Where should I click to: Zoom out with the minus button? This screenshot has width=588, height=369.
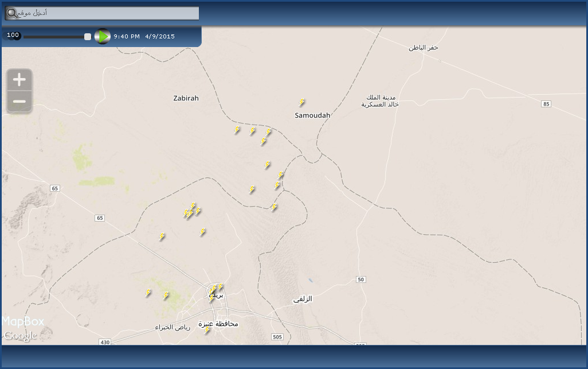[19, 102]
